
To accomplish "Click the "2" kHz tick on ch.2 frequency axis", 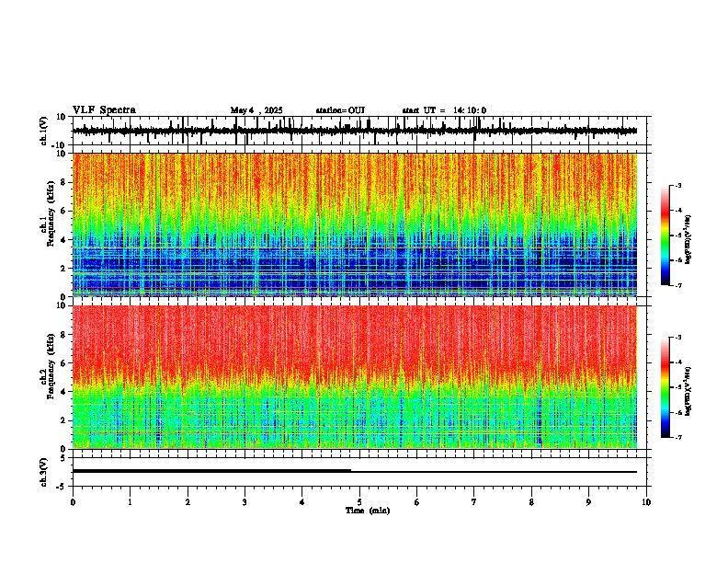I will pyautogui.click(x=64, y=420).
